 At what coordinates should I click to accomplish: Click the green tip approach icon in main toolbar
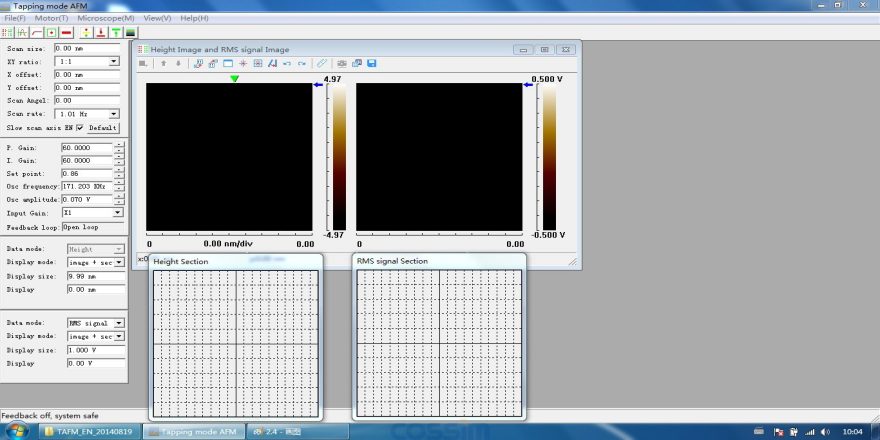click(116, 32)
